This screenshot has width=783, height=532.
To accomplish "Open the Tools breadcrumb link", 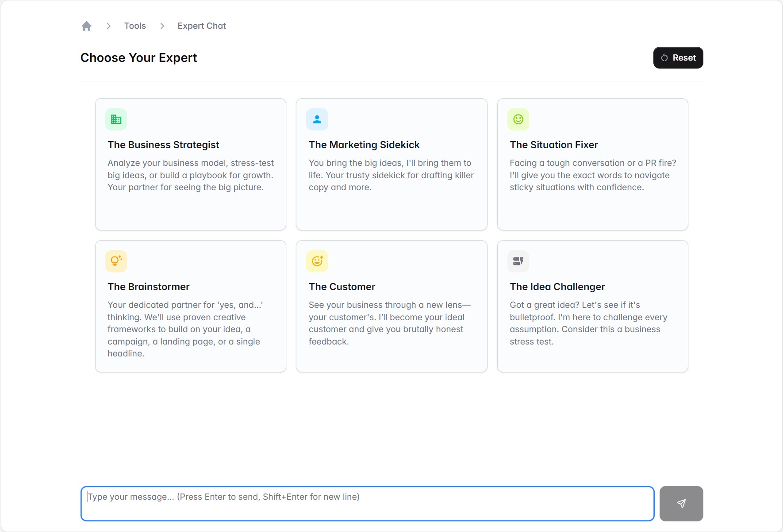I will tap(135, 26).
